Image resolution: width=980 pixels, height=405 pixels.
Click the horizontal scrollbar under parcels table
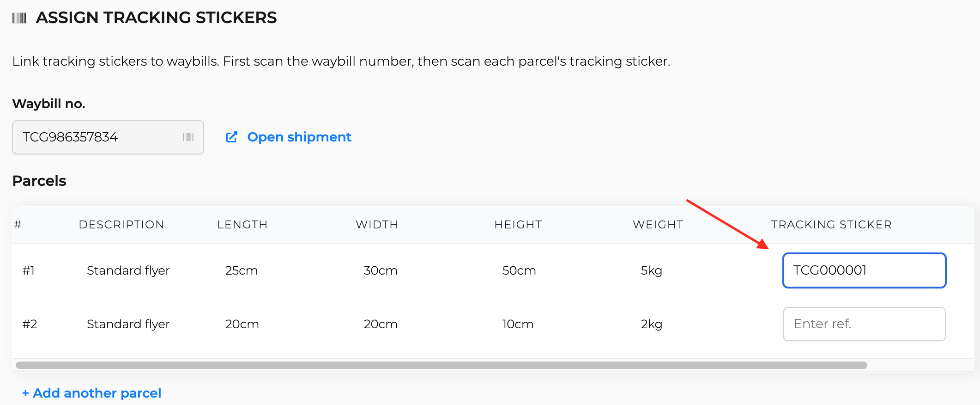click(441, 365)
